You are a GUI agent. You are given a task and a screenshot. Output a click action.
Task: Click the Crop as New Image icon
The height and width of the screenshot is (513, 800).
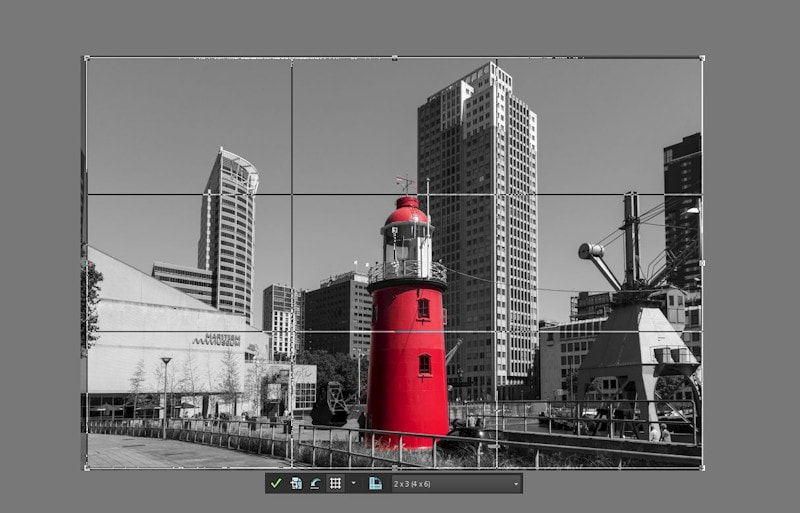point(296,483)
